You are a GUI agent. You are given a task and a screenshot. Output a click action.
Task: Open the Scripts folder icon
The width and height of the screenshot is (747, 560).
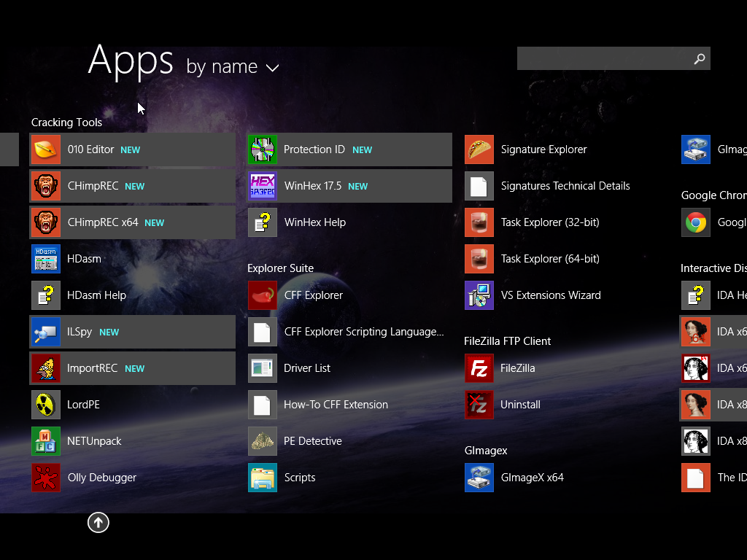coord(263,478)
